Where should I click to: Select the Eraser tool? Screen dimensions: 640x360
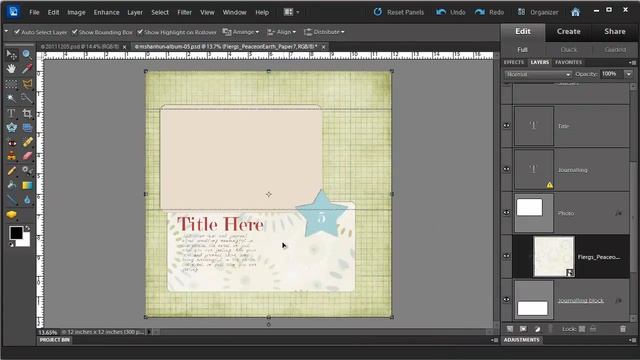(27, 156)
